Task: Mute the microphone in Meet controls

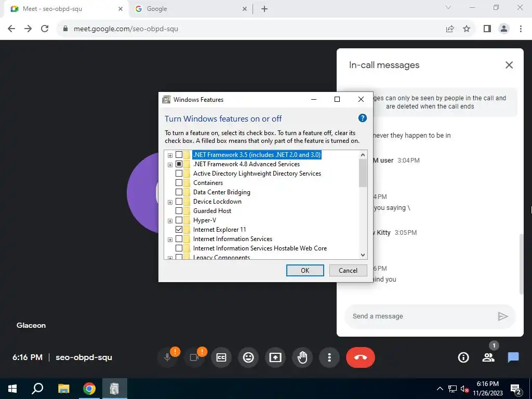Action: coord(167,357)
